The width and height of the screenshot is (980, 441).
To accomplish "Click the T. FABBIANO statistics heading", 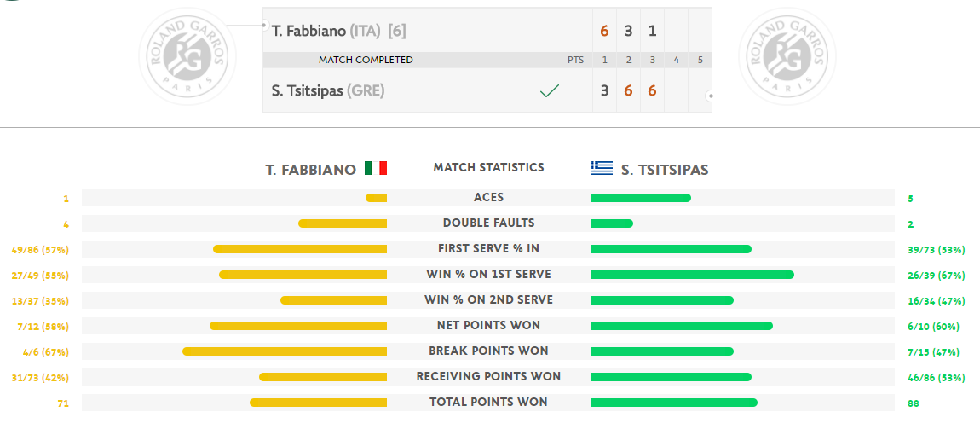I will click(311, 170).
